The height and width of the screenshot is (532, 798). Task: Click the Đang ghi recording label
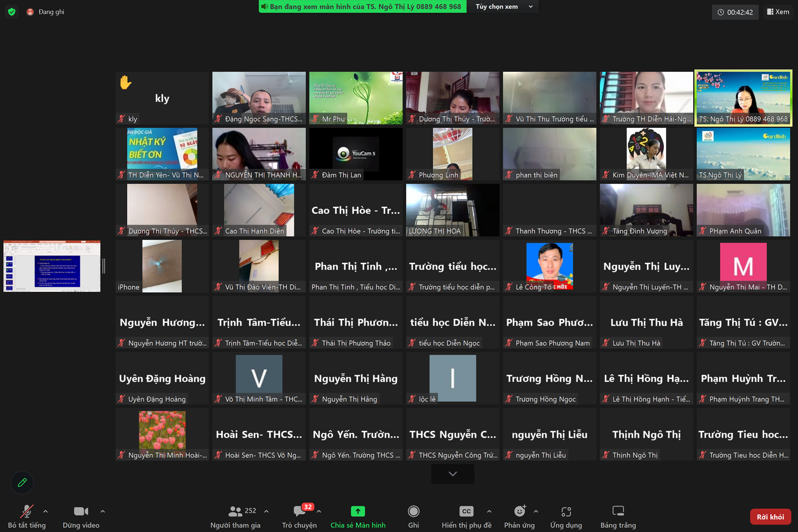[51, 12]
